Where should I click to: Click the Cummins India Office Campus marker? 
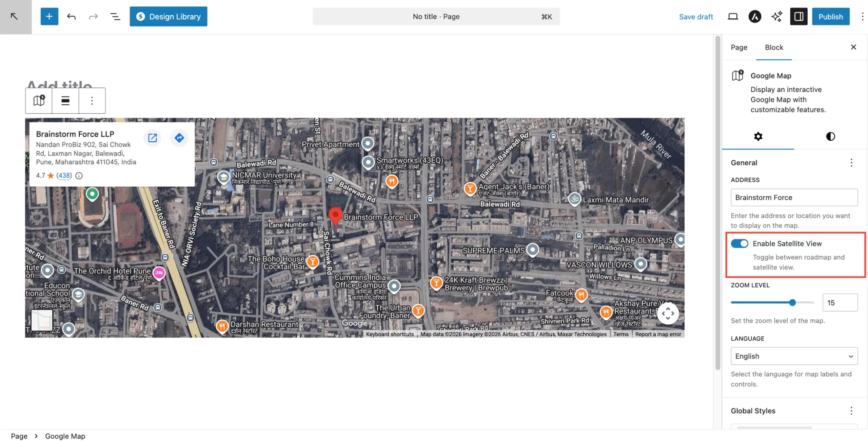click(x=394, y=286)
